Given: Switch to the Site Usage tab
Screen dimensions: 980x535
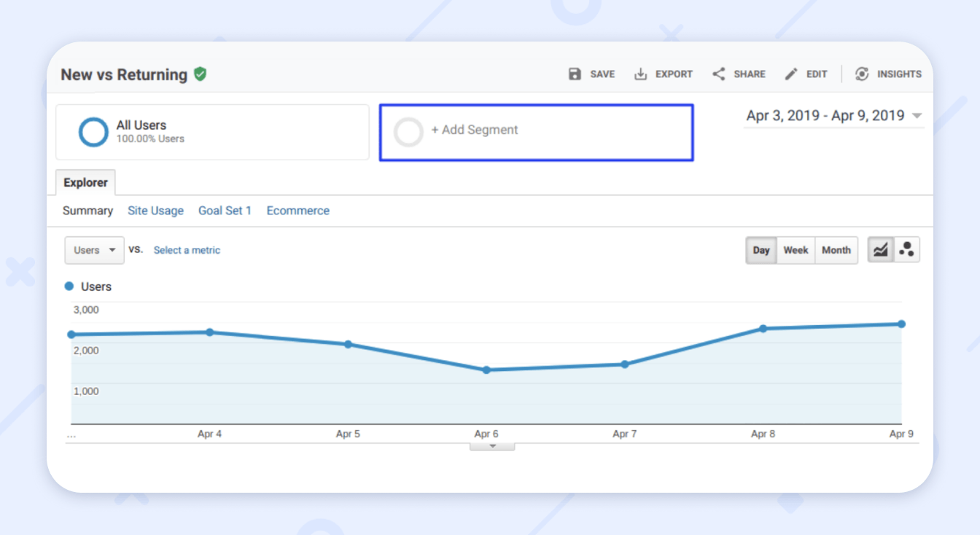Looking at the screenshot, I should click(155, 211).
